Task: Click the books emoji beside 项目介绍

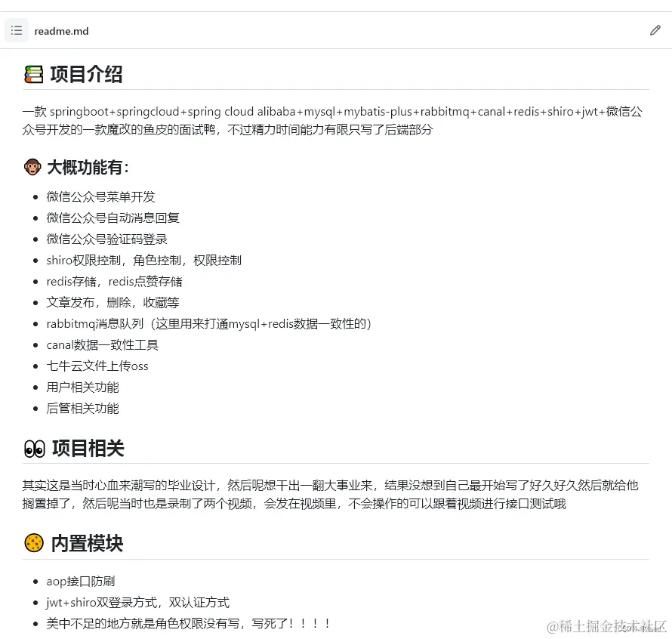Action: coord(32,74)
